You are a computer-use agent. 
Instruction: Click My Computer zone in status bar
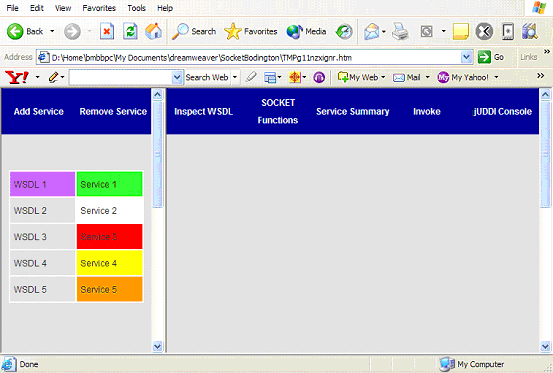(471, 364)
